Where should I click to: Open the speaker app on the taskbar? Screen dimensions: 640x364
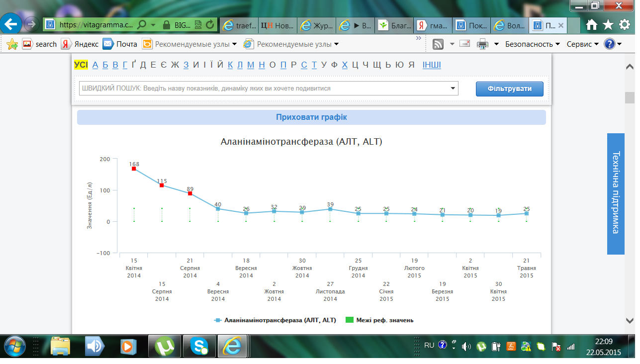pyautogui.click(x=95, y=347)
